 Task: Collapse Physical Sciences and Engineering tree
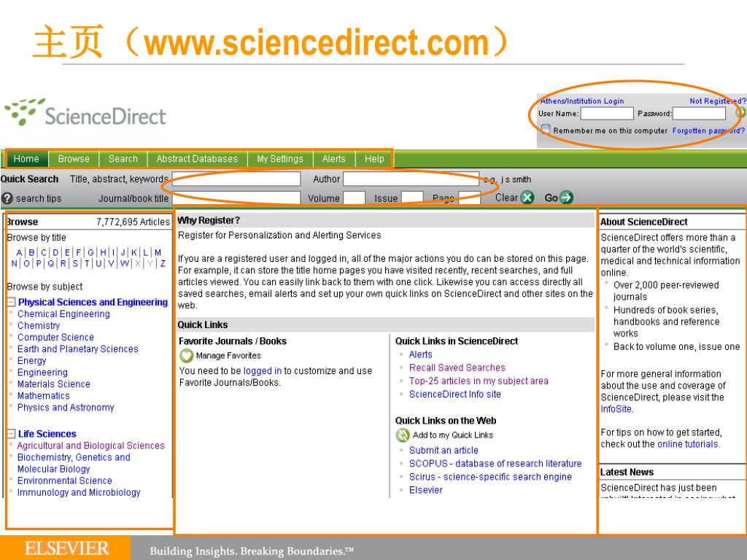point(12,302)
